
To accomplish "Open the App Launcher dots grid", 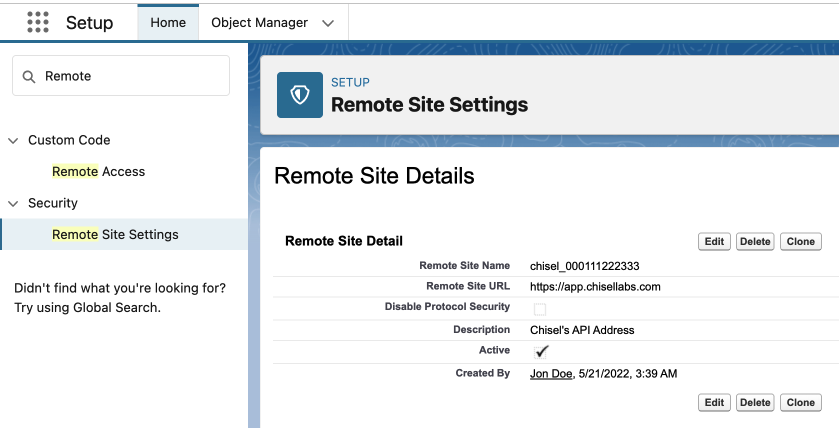I will click(38, 22).
